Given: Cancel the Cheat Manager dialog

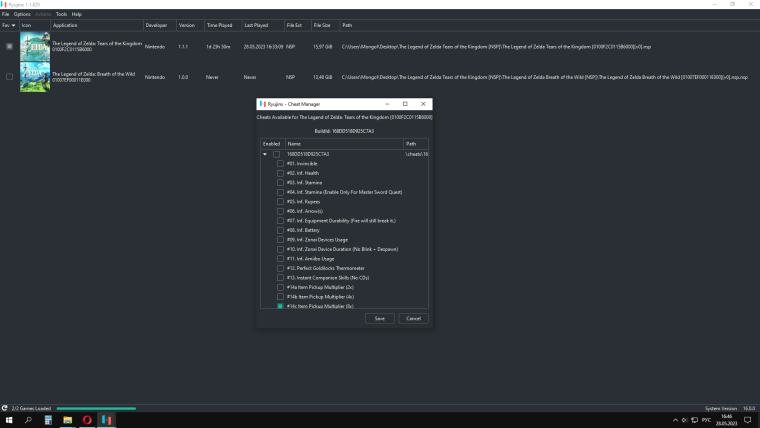Looking at the screenshot, I should click(x=413, y=318).
